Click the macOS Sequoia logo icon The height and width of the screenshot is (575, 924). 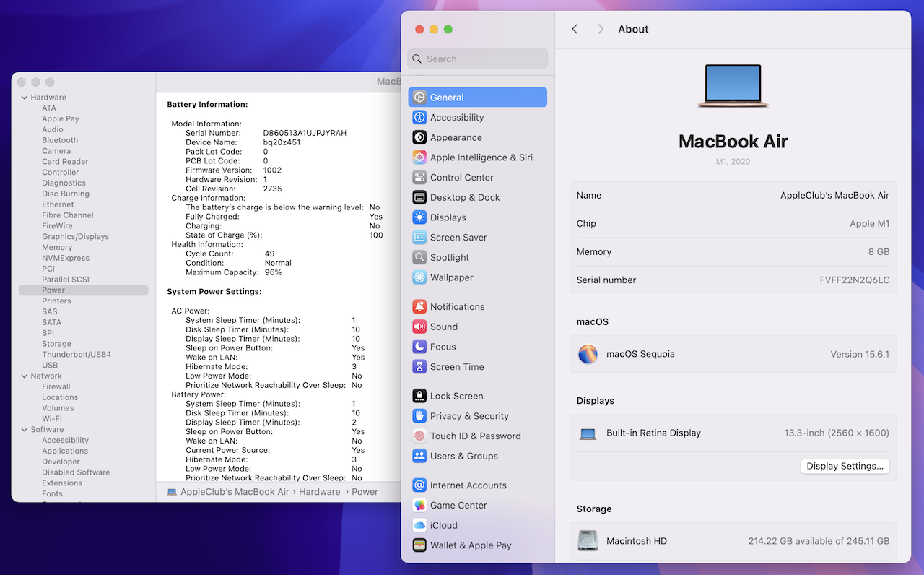point(588,354)
